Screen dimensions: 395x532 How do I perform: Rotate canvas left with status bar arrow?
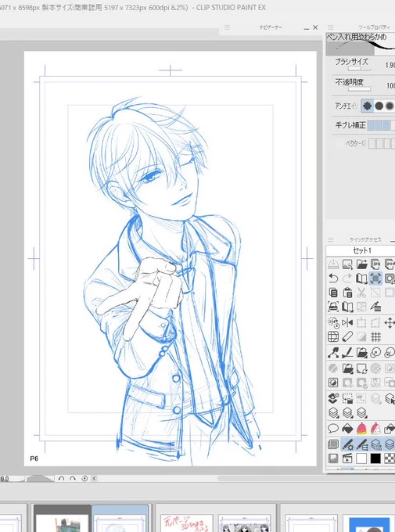[61, 478]
